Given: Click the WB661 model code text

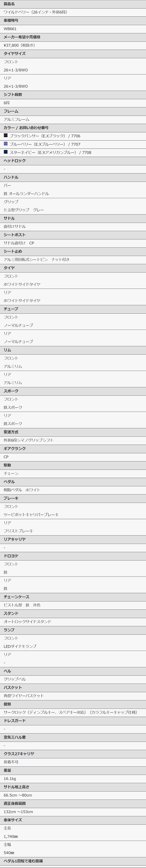Looking at the screenshot, I should [10, 29].
